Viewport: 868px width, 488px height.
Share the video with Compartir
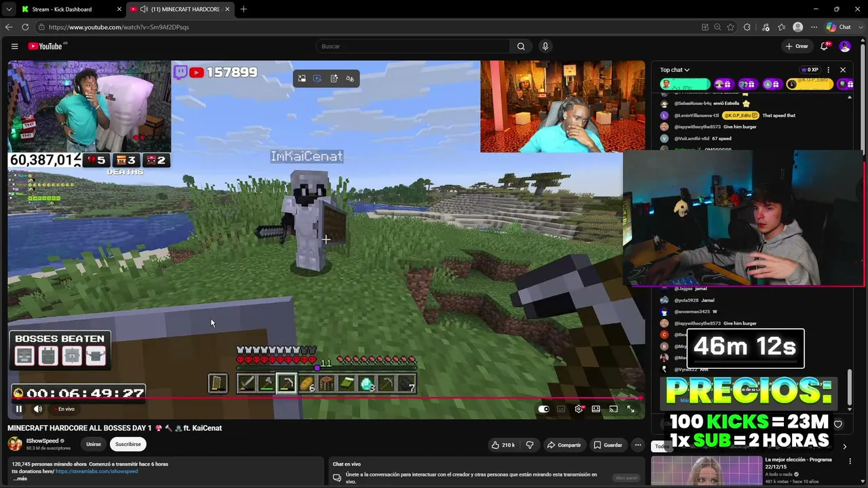[x=564, y=445]
